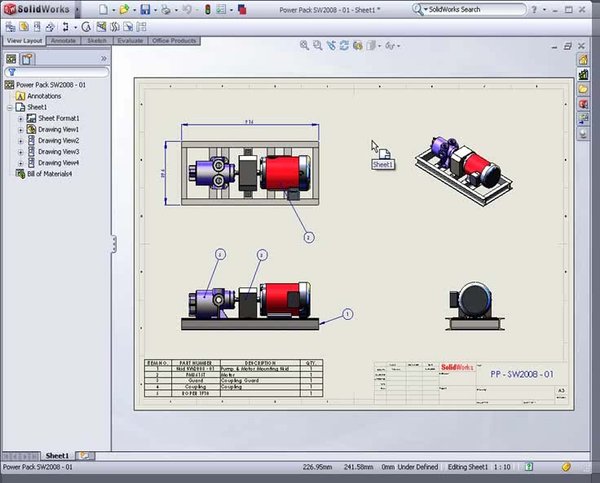Open the SolidWorks menu flyout arrow
Image resolution: width=600 pixels, height=483 pixels.
click(x=77, y=9)
